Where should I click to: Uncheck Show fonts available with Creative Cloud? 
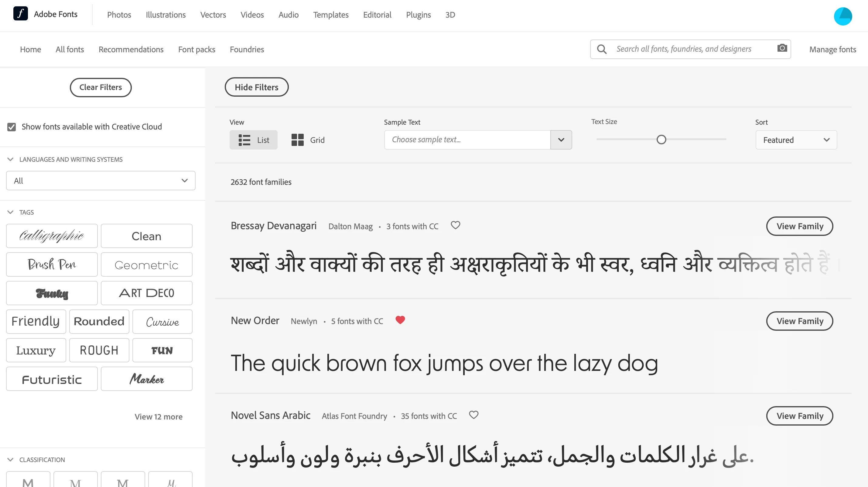pyautogui.click(x=12, y=127)
